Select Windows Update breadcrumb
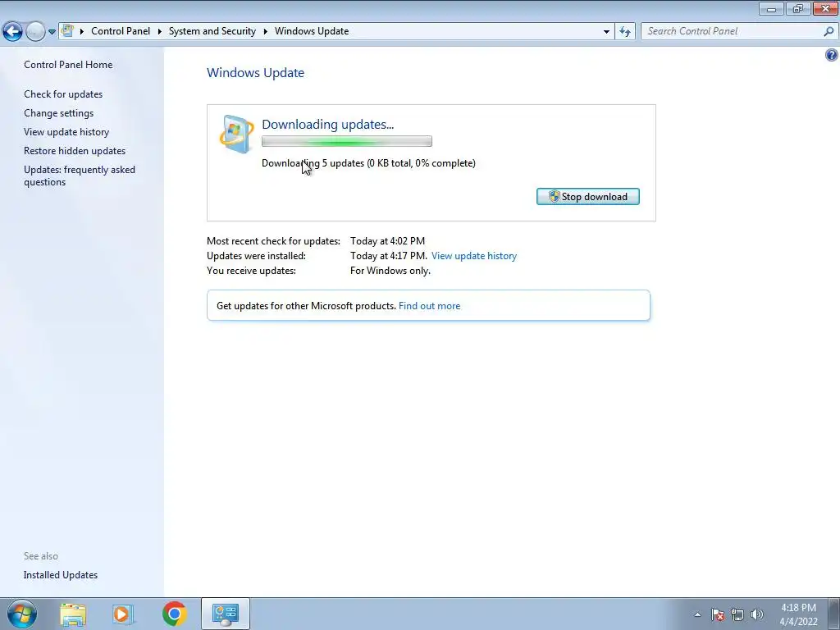 click(312, 31)
